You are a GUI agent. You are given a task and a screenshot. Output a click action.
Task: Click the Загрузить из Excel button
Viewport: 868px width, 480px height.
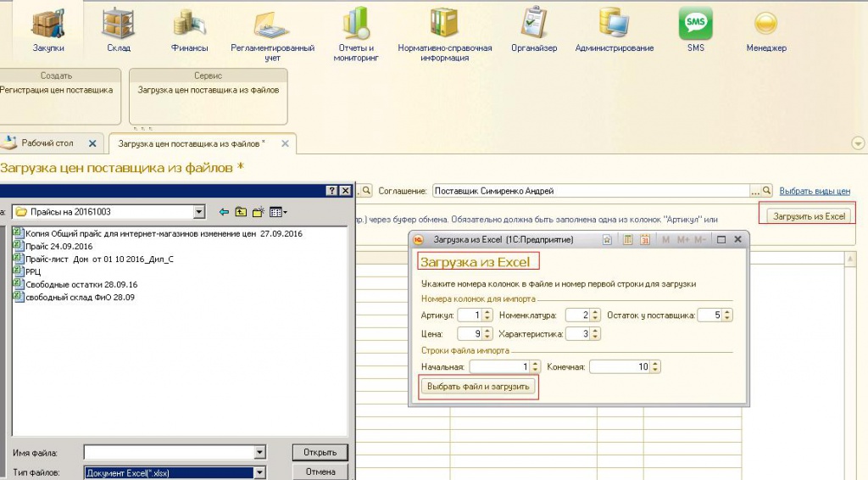[x=809, y=216]
